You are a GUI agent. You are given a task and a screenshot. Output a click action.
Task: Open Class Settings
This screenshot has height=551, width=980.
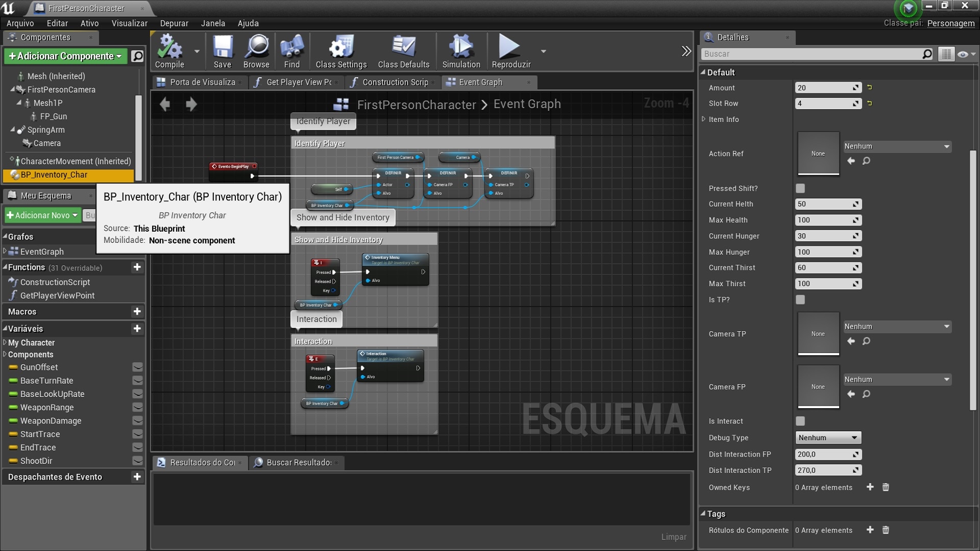[x=340, y=51]
